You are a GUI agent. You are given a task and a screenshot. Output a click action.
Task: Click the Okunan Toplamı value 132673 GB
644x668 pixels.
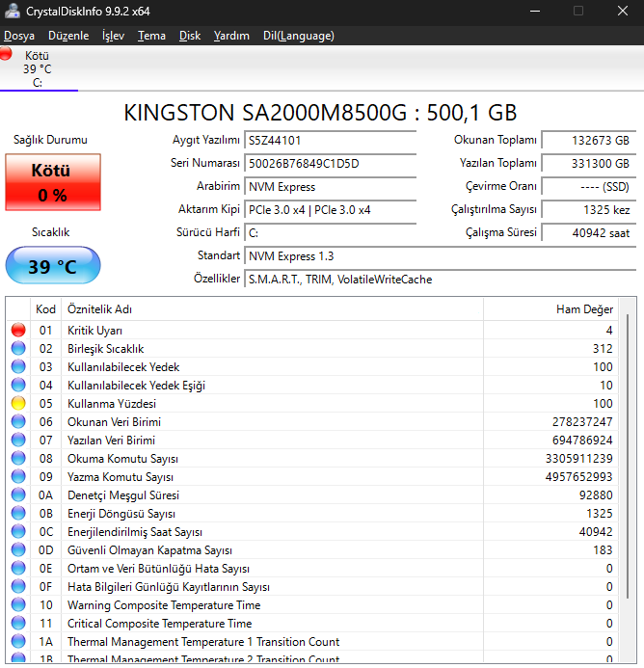(x=589, y=140)
